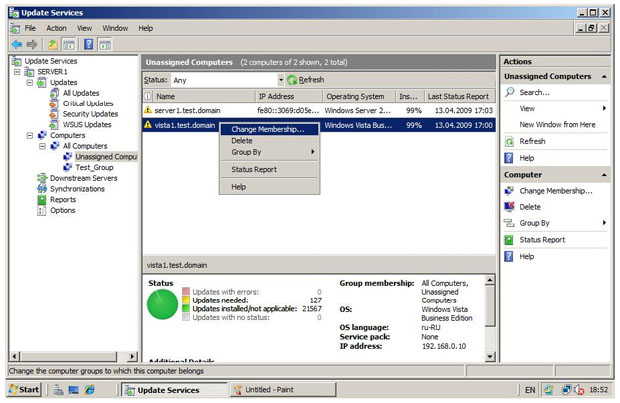This screenshot has height=403, width=620.
Task: Open Synchronizations node in the tree
Action: [x=76, y=188]
